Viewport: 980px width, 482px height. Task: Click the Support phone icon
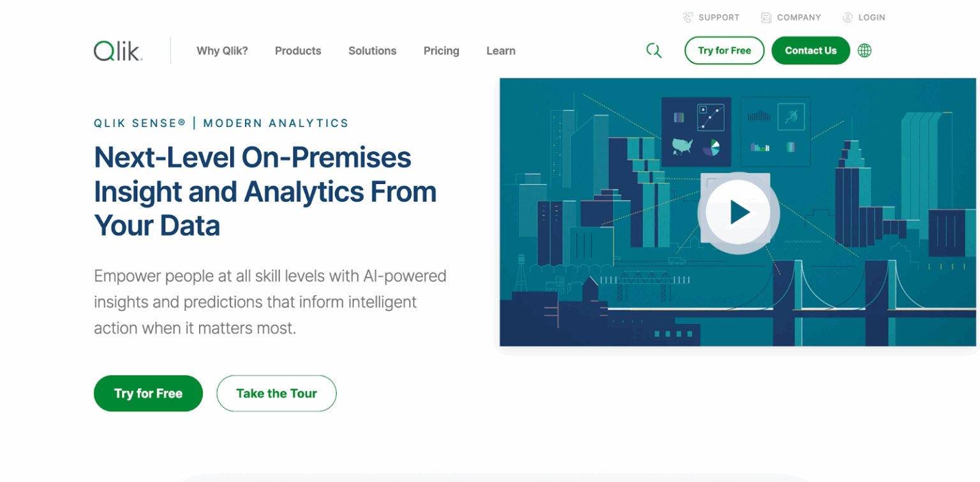click(688, 18)
